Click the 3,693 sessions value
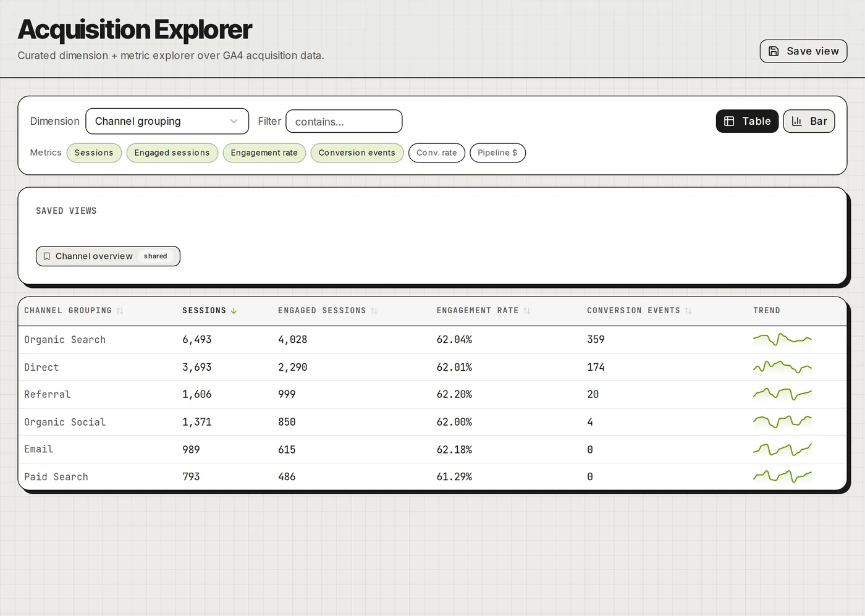865x616 pixels. [x=197, y=367]
